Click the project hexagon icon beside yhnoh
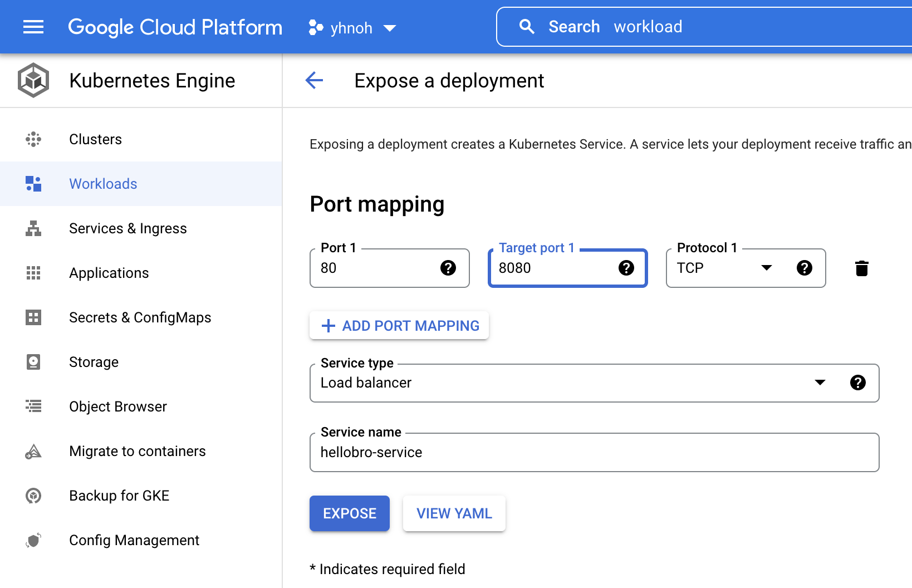The image size is (912, 588). [x=316, y=27]
